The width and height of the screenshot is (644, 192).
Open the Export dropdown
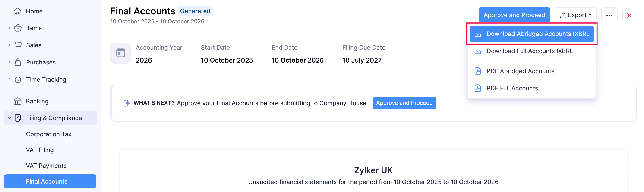tap(575, 15)
